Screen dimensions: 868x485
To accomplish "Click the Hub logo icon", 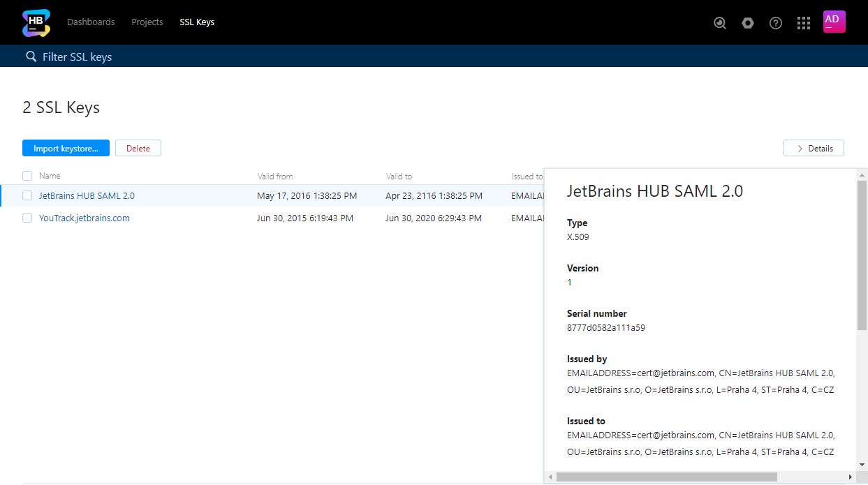I will pyautogui.click(x=36, y=22).
